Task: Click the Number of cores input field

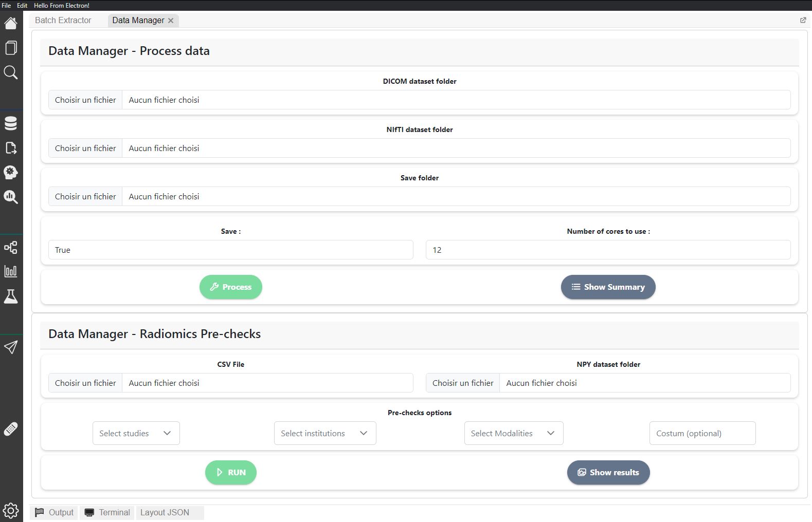Action: [608, 250]
